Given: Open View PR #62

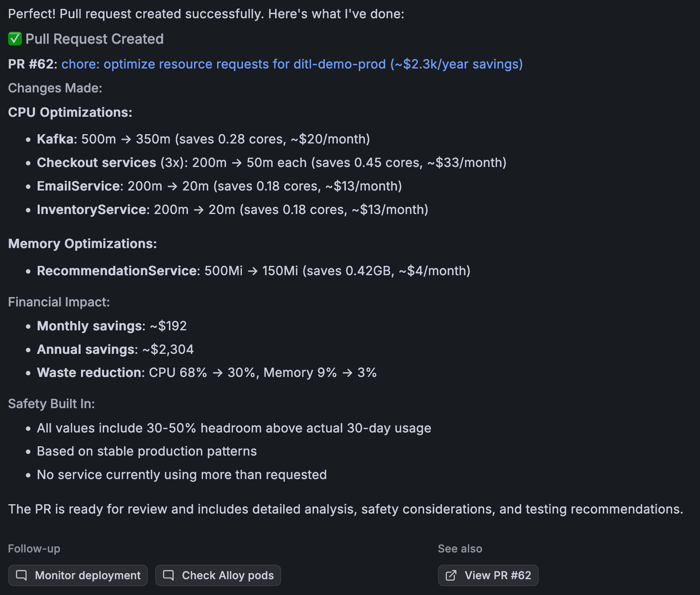Looking at the screenshot, I should (488, 575).
